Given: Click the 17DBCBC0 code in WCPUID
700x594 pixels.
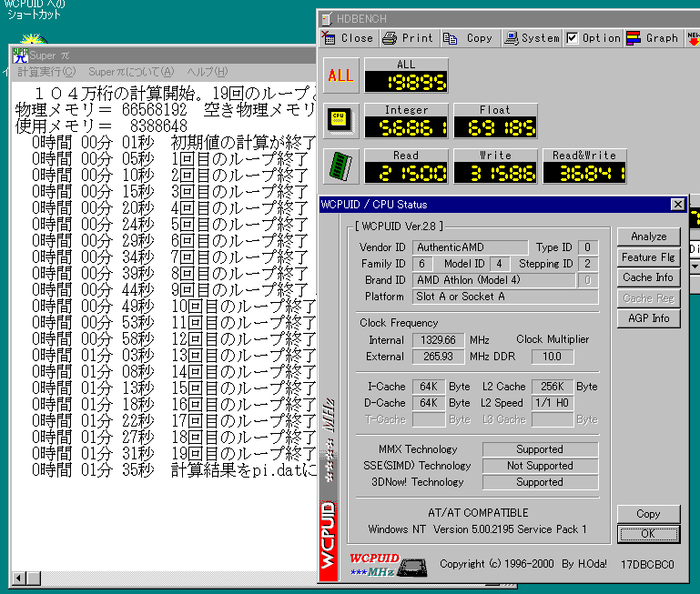Looking at the screenshot, I should [x=647, y=565].
